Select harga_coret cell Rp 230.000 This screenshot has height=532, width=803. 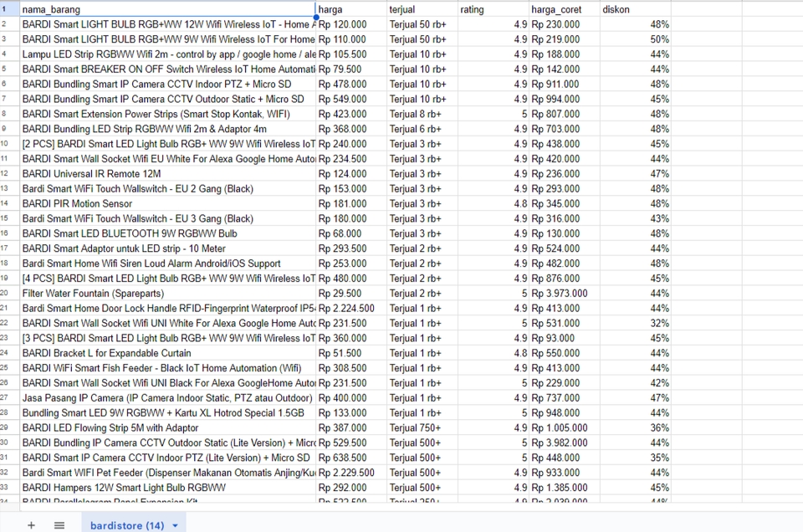565,24
